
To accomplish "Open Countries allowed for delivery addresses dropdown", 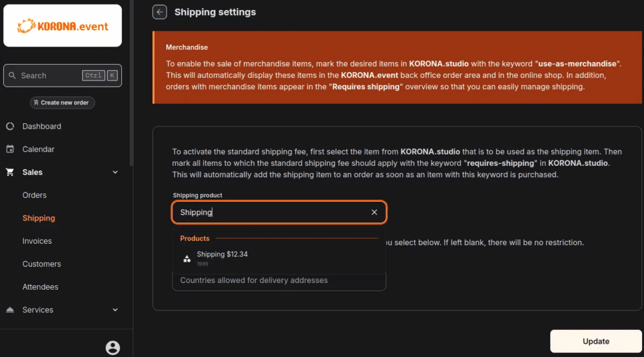I will 279,281.
